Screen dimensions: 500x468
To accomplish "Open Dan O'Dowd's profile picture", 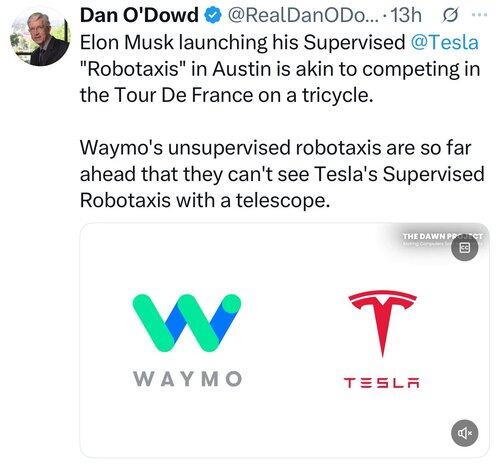I will (x=40, y=37).
